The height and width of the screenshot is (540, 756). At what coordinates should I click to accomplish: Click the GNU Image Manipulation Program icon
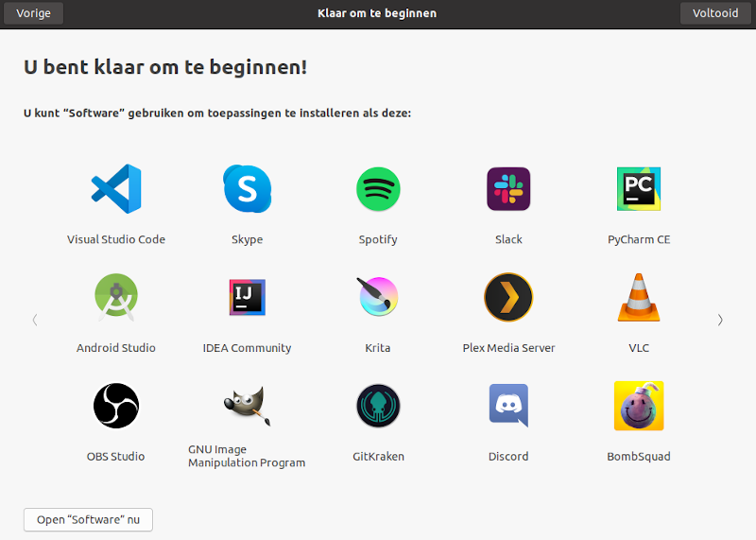click(247, 406)
